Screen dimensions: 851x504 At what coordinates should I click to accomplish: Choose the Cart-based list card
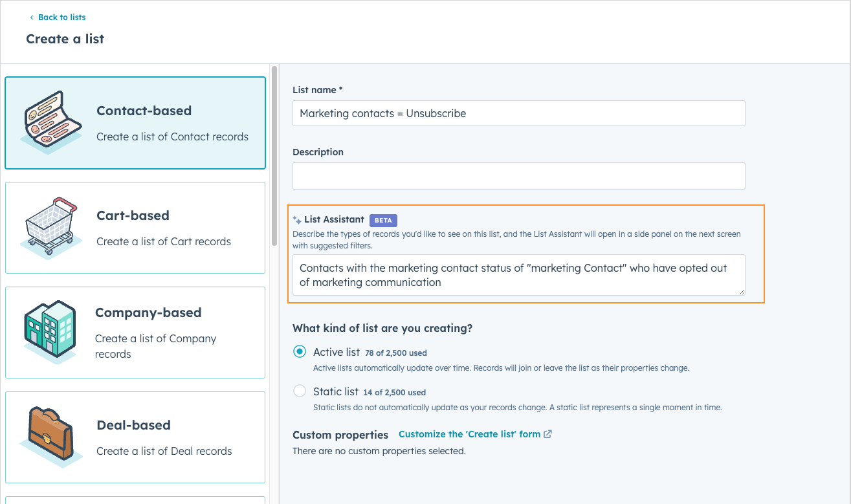pyautogui.click(x=135, y=228)
